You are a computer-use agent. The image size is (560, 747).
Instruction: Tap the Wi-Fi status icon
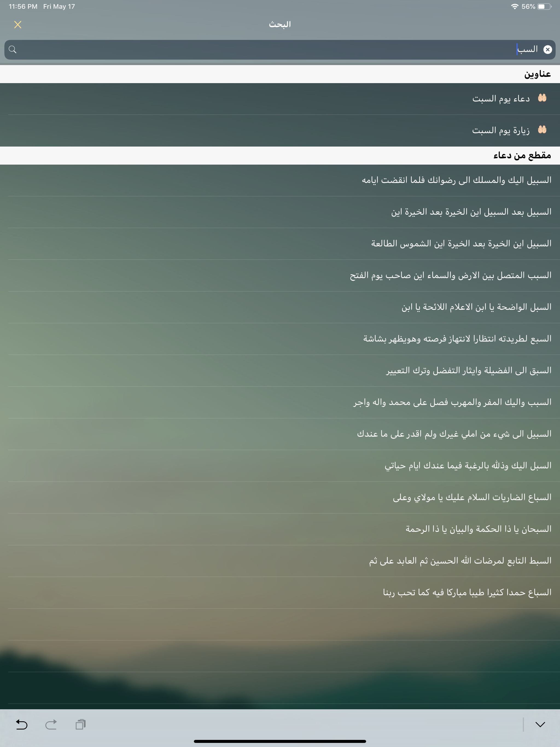click(x=515, y=6)
